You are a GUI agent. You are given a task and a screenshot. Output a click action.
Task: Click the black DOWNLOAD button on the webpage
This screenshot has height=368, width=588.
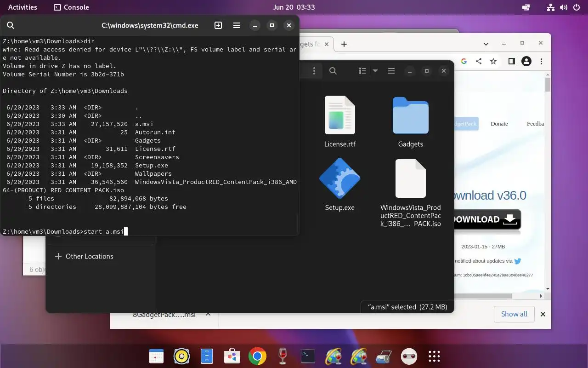(487, 219)
